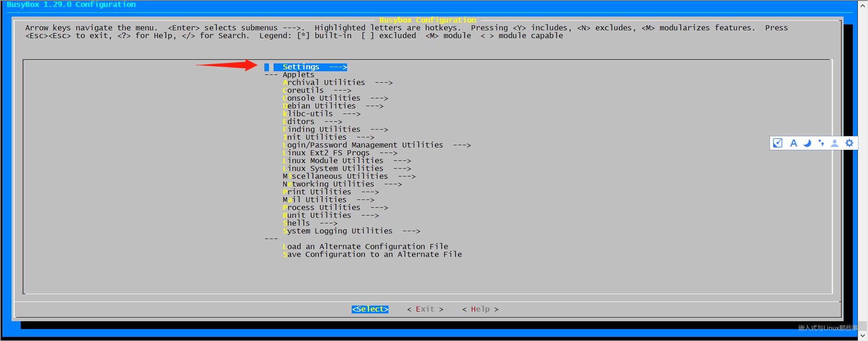Open Finding Utilities submenu
The image size is (868, 341).
[x=335, y=130]
